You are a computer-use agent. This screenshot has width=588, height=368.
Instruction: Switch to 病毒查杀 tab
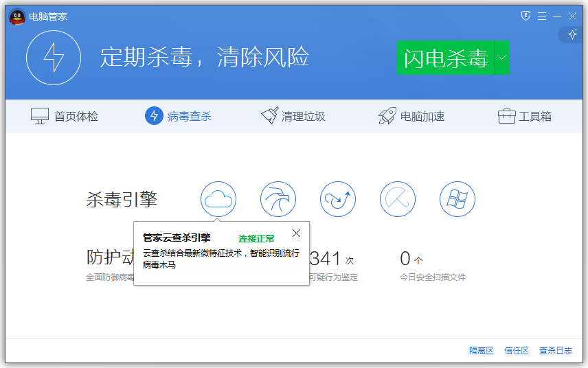[x=178, y=116]
